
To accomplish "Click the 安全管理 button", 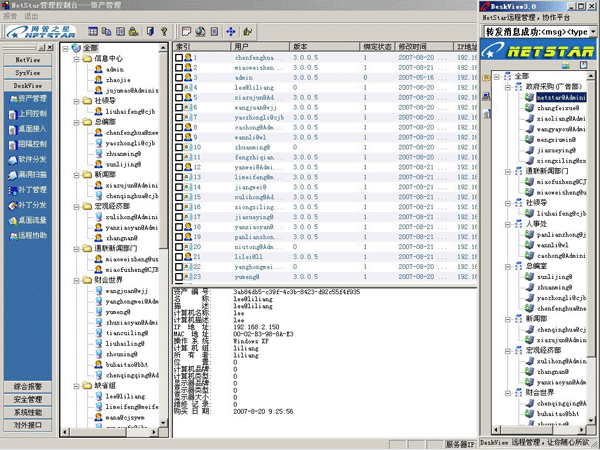I will point(28,400).
